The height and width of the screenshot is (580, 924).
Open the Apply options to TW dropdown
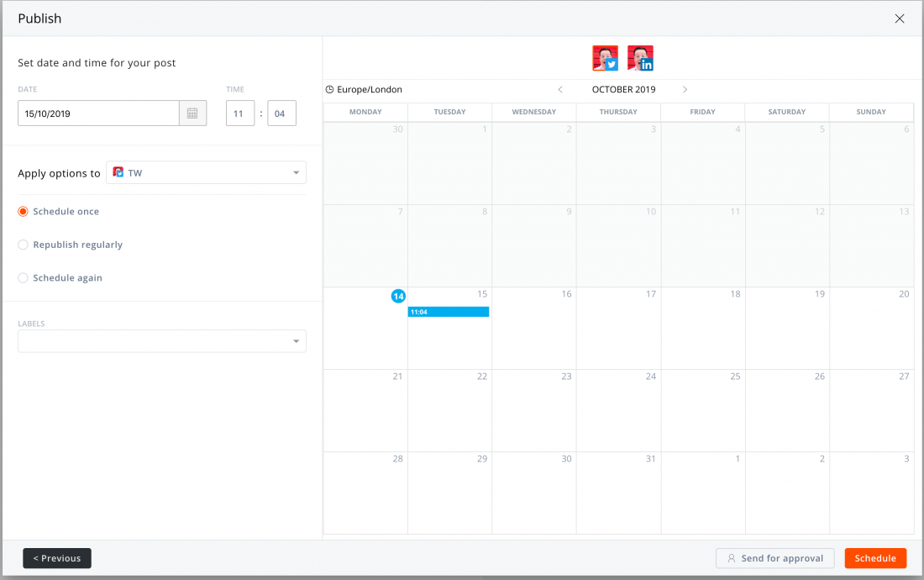pos(206,173)
